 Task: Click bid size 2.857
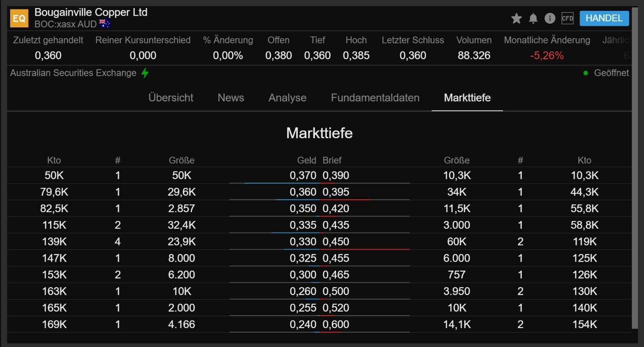182,209
